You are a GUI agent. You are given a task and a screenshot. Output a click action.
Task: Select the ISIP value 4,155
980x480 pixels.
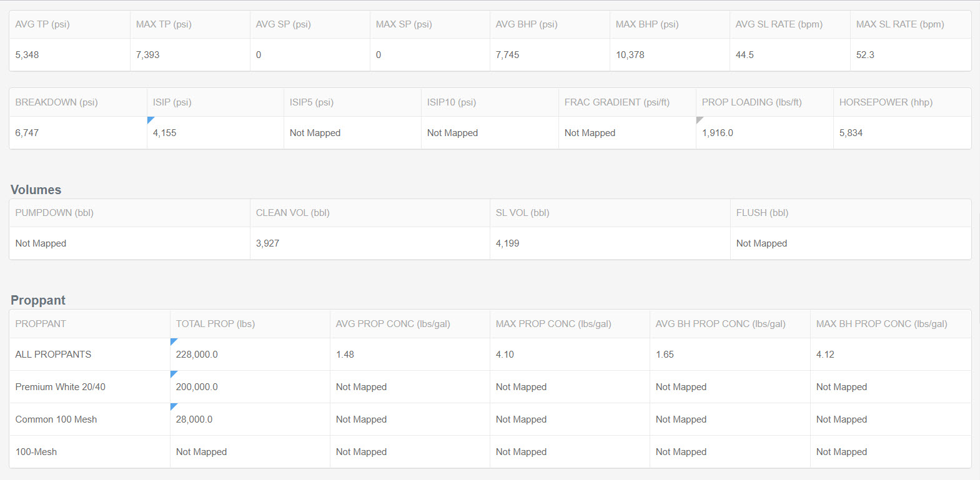(x=165, y=133)
